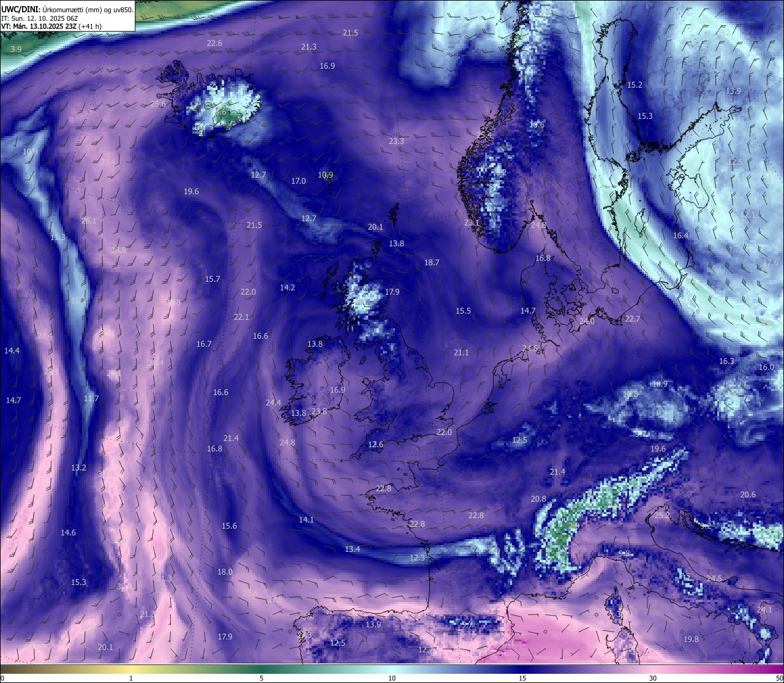The image size is (784, 683).
Task: Click the '14.2' value on the map
Action: pos(287,287)
